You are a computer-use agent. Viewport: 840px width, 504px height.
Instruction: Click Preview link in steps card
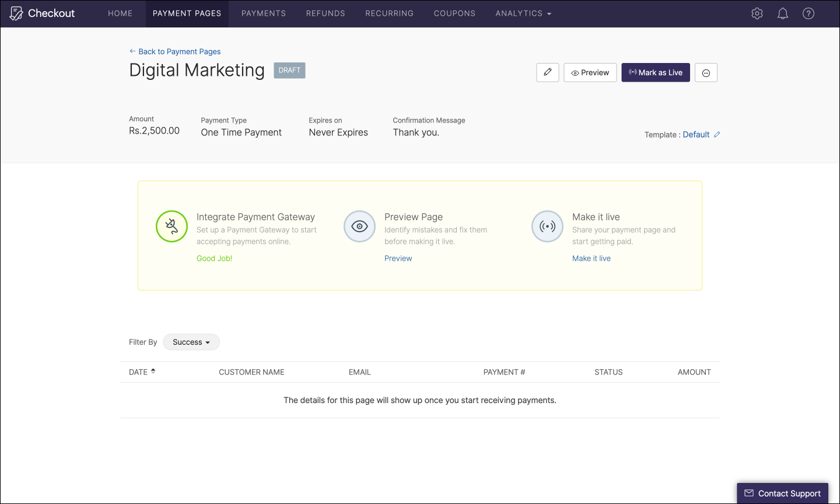pyautogui.click(x=398, y=258)
